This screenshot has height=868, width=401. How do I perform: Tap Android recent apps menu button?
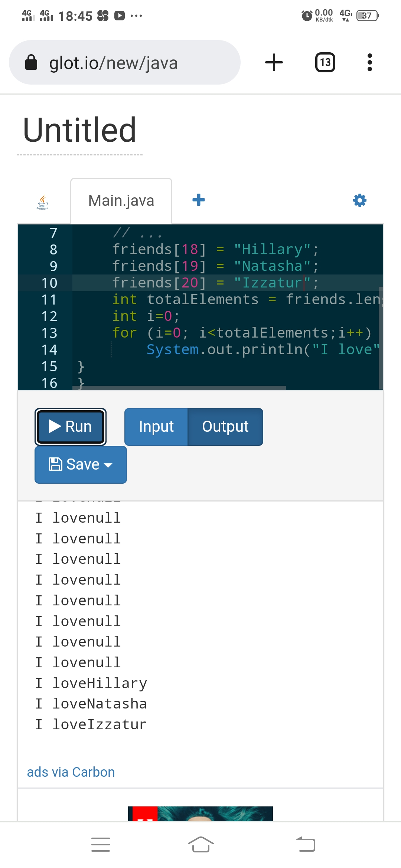tap(101, 845)
